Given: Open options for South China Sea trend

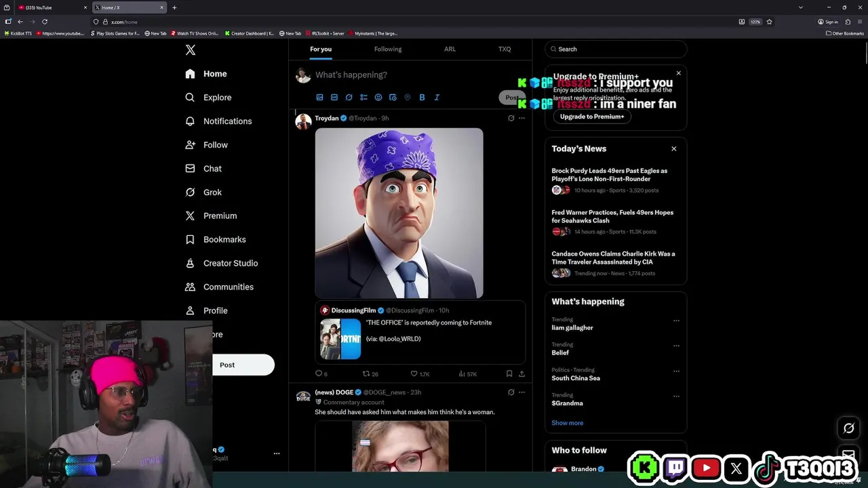Looking at the screenshot, I should (676, 371).
